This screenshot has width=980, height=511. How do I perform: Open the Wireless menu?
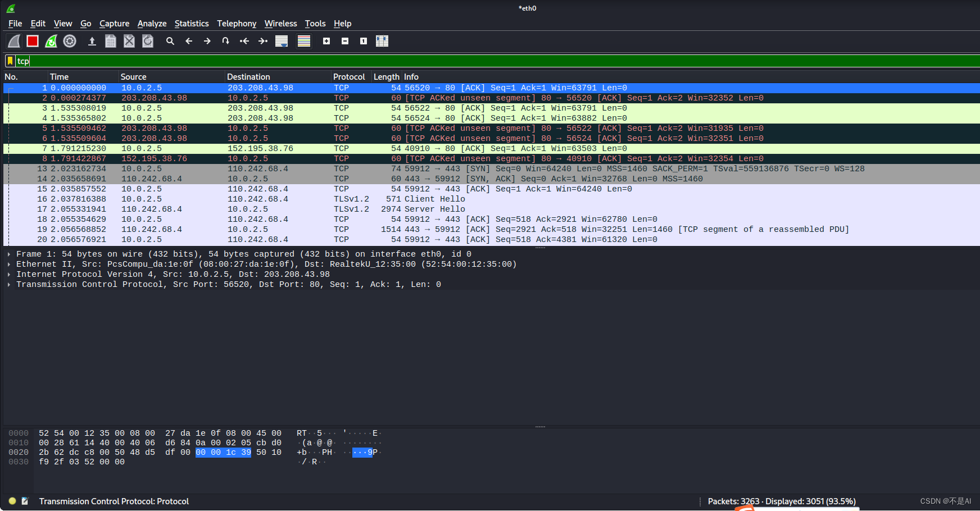[280, 24]
